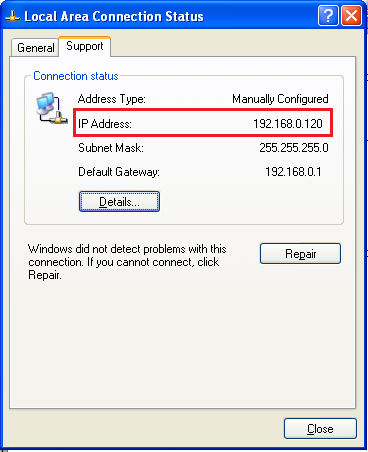The image size is (368, 452).
Task: Click the Local Area Connection Status title
Action: [114, 16]
